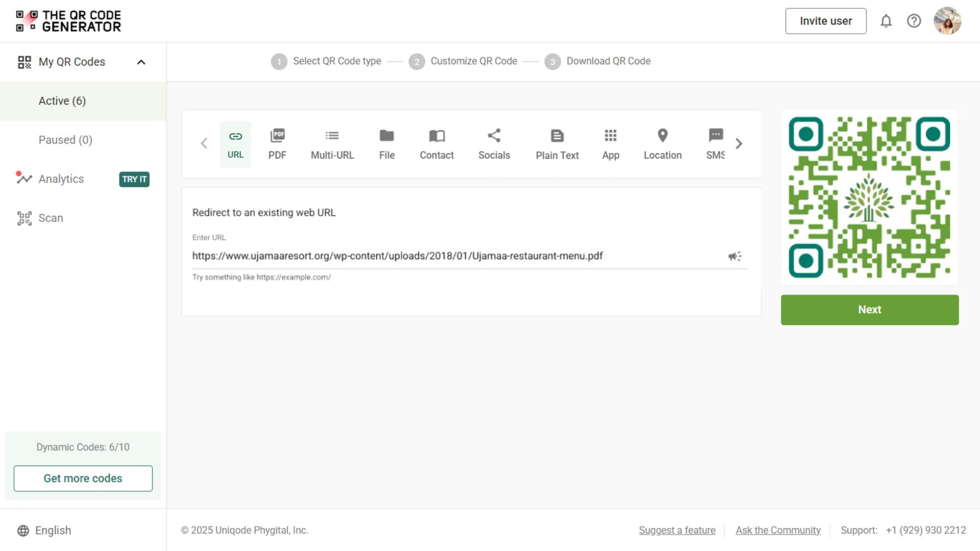The height and width of the screenshot is (551, 980).
Task: Click the Scan QR icon in sidebar
Action: pyautogui.click(x=24, y=218)
